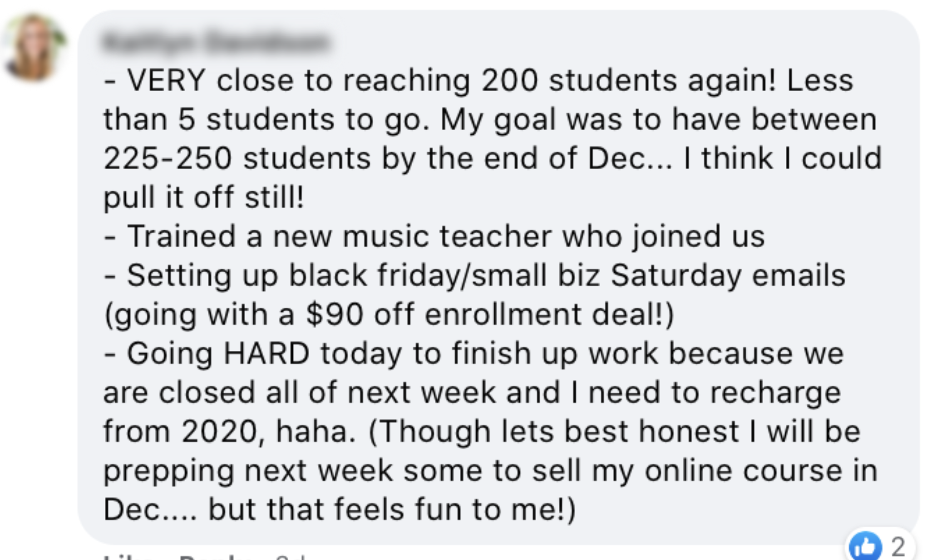The image size is (927, 560).
Task: Open the blurred commenter name link
Action: (x=215, y=42)
